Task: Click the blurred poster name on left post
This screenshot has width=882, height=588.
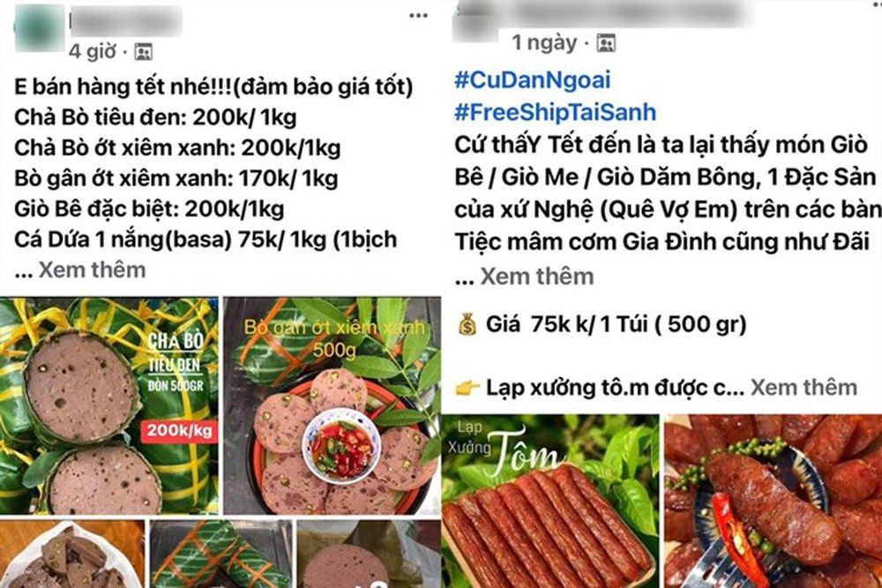Action: 125,21
